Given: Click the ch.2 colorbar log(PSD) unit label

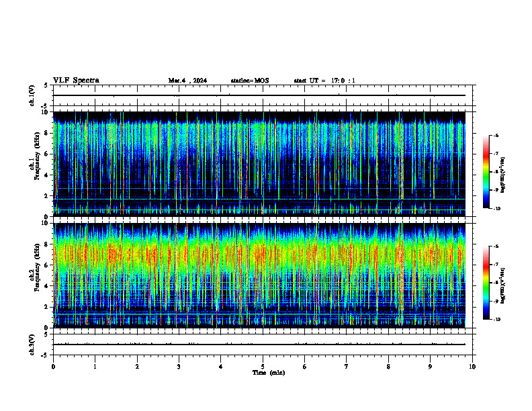Looking at the screenshot, I should pyautogui.click(x=503, y=286).
